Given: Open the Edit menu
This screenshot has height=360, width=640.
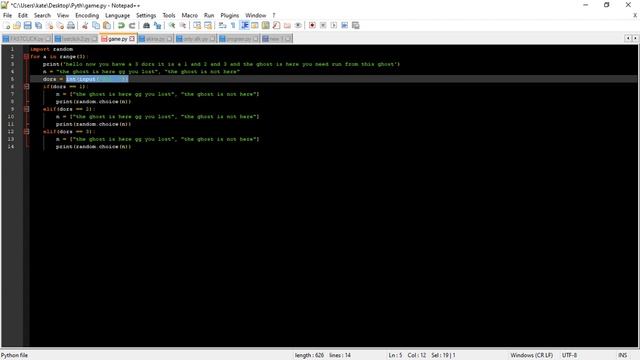Looking at the screenshot, I should [23, 15].
